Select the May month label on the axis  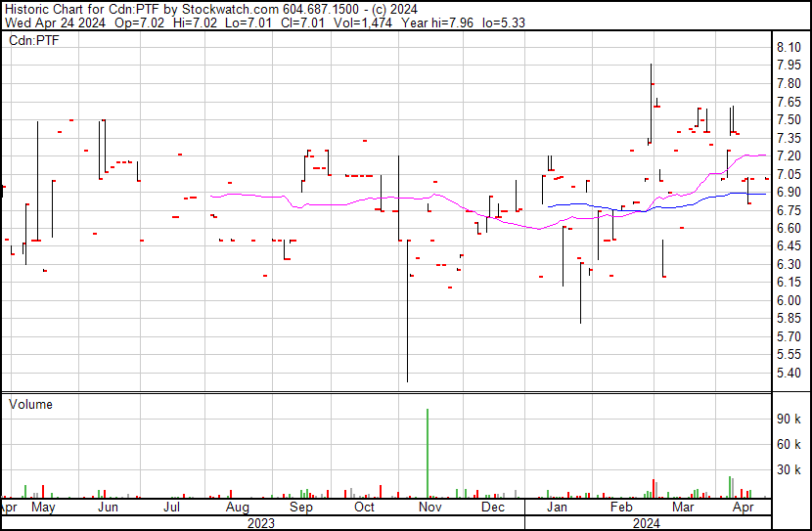[43, 509]
